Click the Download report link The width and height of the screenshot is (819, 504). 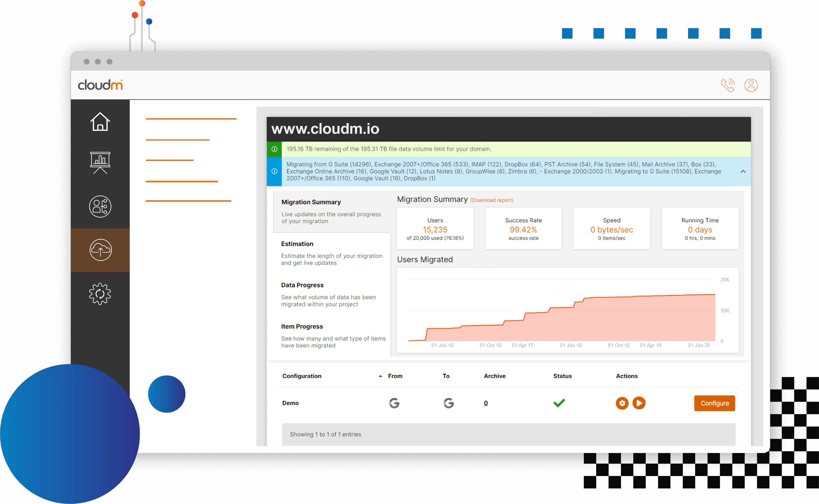(x=492, y=200)
